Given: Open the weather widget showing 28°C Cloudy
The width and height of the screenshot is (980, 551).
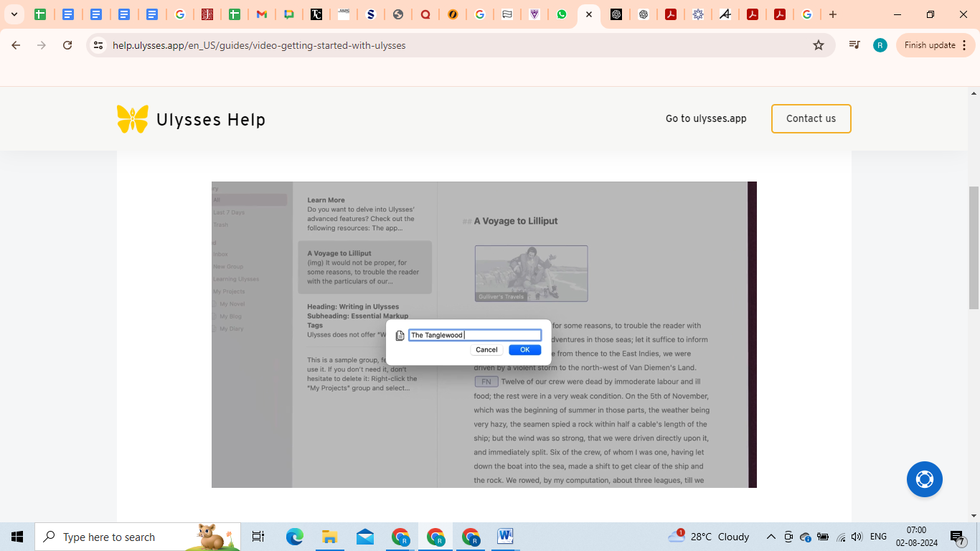Looking at the screenshot, I should click(x=708, y=537).
